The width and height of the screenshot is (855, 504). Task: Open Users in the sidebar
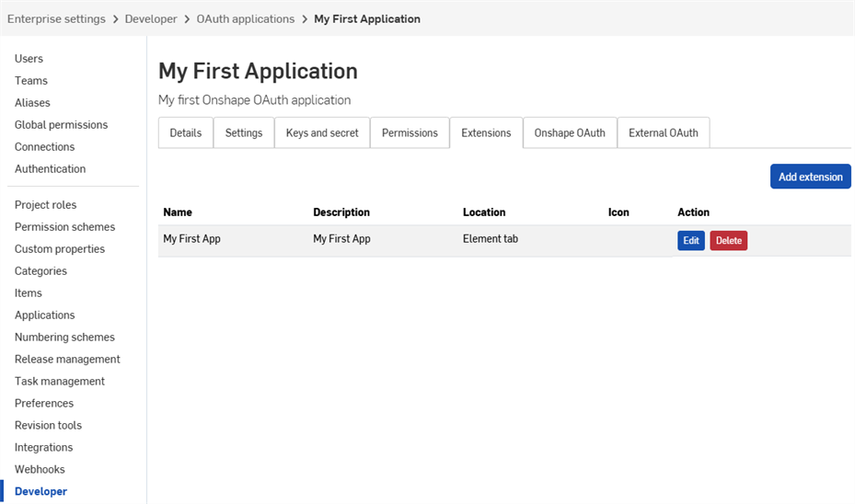pos(29,58)
